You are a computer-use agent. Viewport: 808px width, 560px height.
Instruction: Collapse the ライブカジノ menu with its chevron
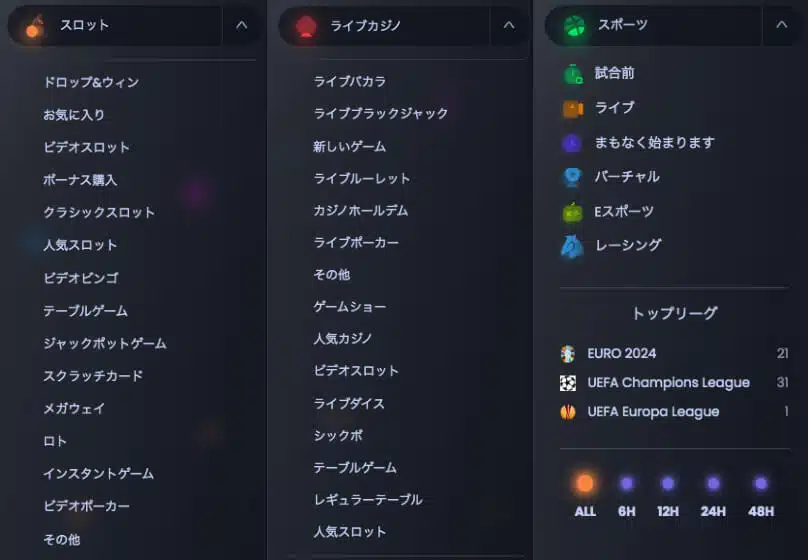tap(509, 25)
